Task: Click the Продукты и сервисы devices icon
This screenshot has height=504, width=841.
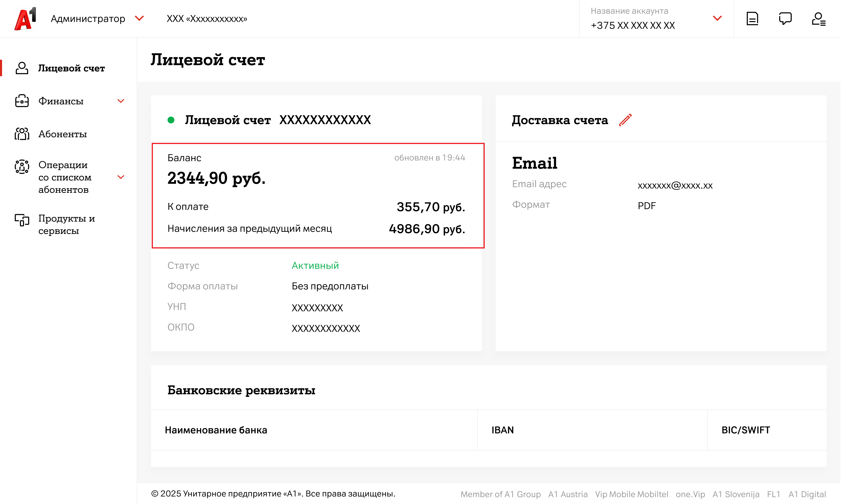Action: [22, 220]
